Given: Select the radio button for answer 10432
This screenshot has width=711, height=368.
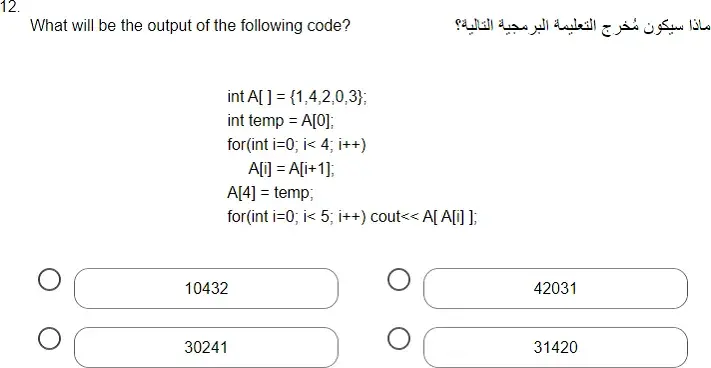Looking at the screenshot, I should [49, 280].
